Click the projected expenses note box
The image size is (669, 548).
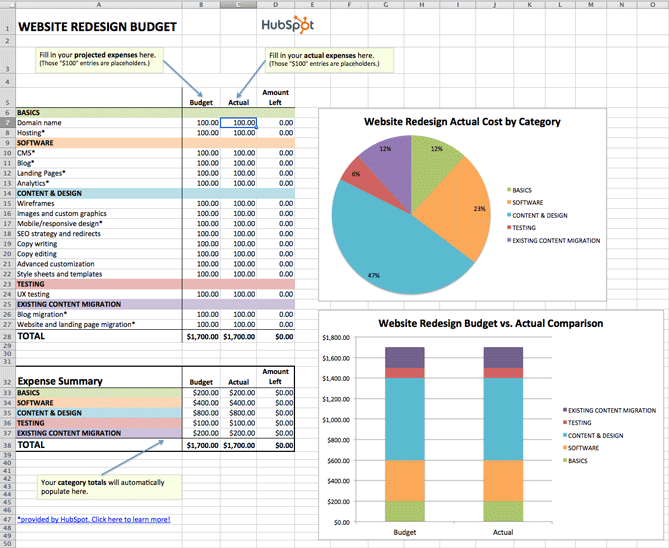(99, 60)
